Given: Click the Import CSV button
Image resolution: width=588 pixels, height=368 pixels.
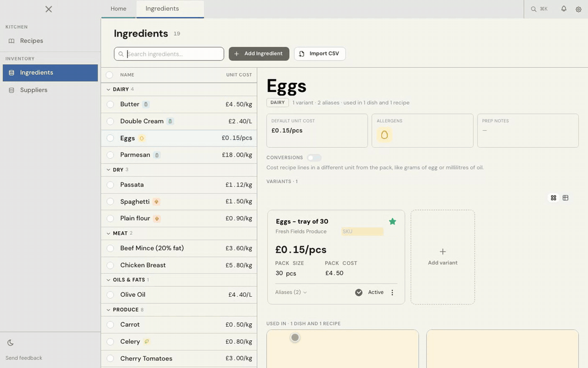Looking at the screenshot, I should point(319,54).
